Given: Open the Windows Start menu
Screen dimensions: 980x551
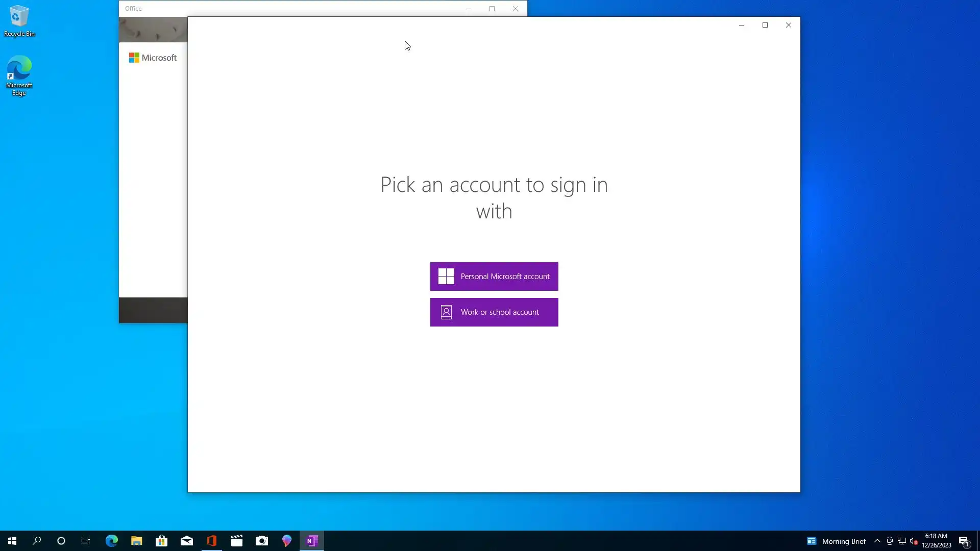Looking at the screenshot, I should pos(12,541).
